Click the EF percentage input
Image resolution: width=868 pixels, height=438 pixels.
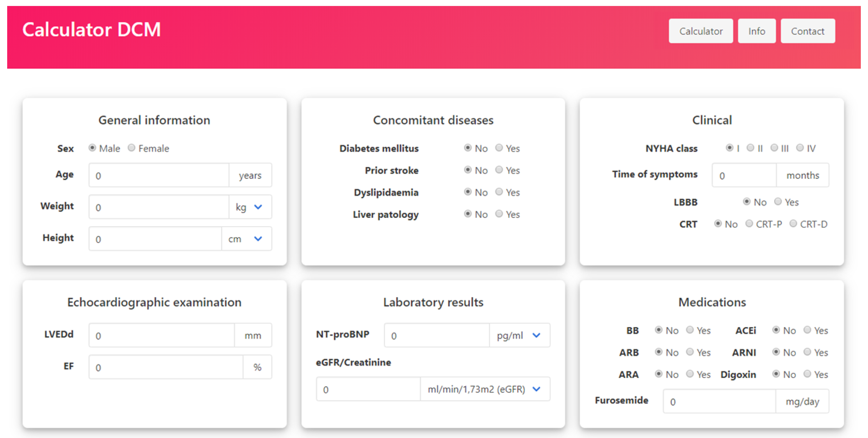[166, 367]
